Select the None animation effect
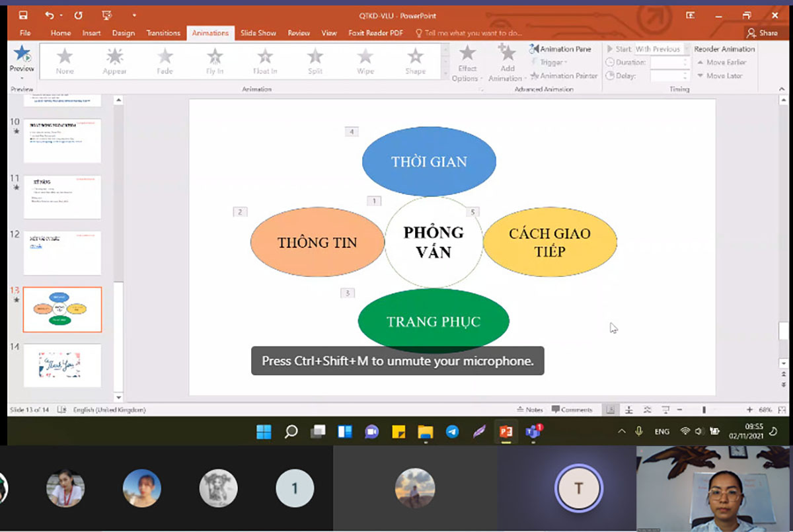The width and height of the screenshot is (793, 532). [x=65, y=61]
